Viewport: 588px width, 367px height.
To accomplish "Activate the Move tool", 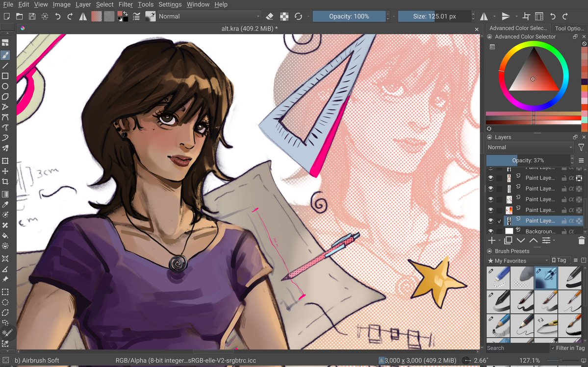I will pos(5,171).
